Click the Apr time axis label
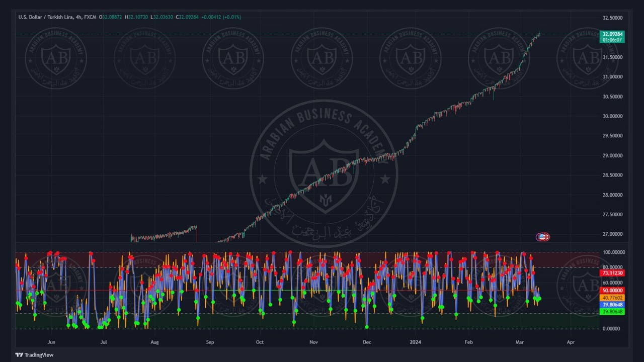Screen dimensions: 644x362 pyautogui.click(x=571, y=342)
